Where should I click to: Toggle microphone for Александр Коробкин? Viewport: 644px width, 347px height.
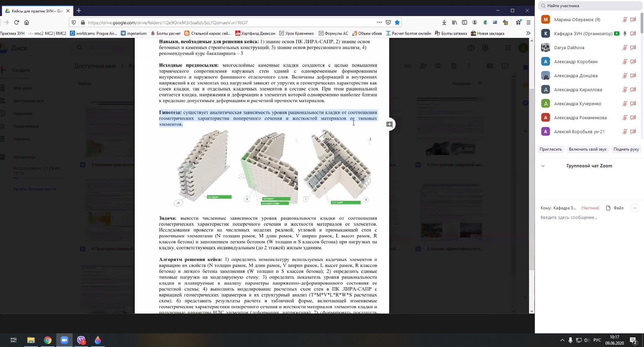click(x=625, y=61)
